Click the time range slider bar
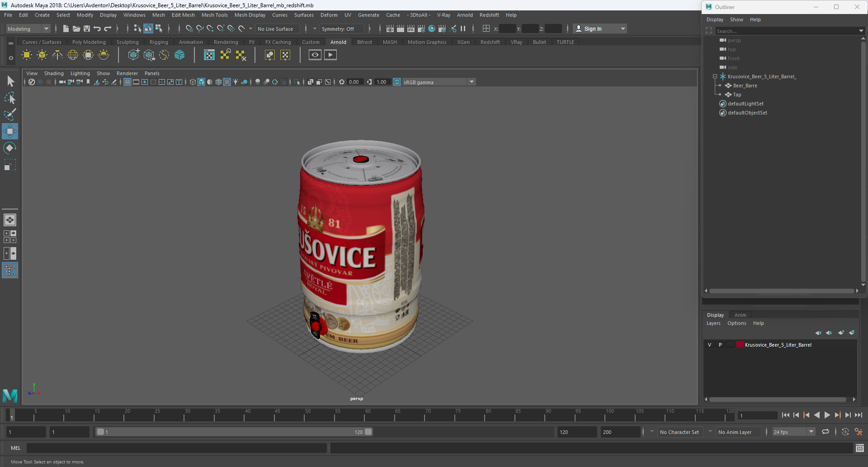This screenshot has height=467, width=868. point(234,432)
